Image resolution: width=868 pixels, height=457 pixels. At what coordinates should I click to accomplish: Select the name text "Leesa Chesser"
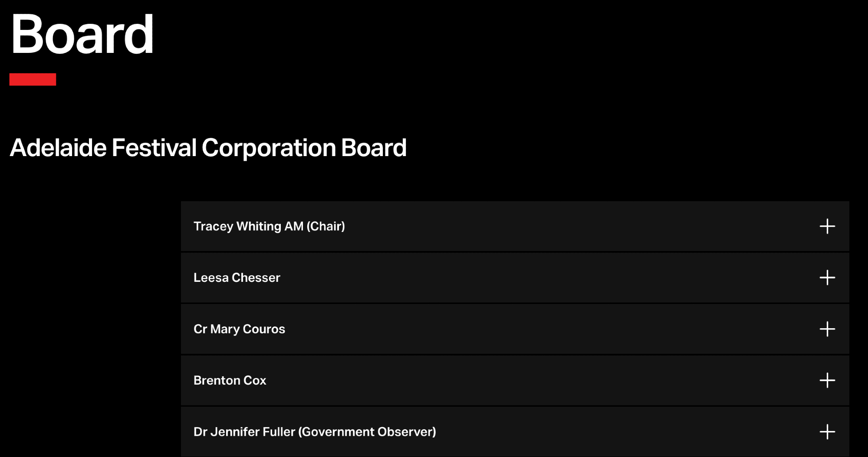[x=237, y=277]
